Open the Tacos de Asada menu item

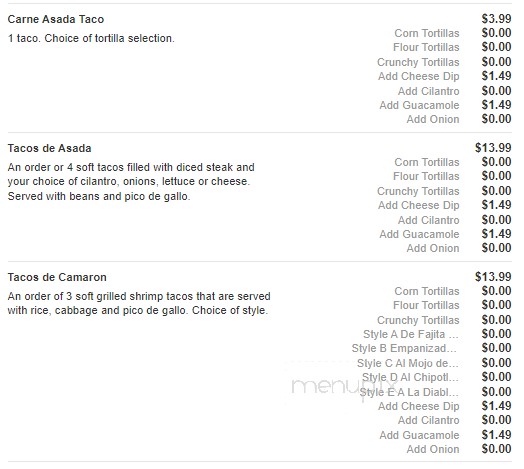49,148
